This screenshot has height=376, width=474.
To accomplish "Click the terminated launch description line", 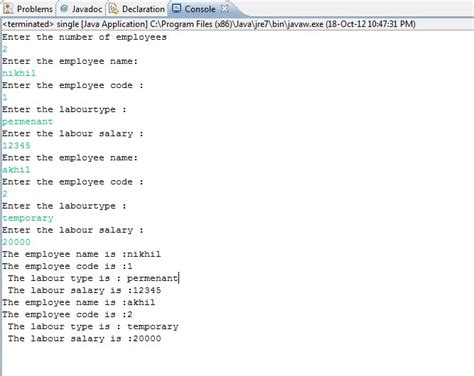I will click(x=209, y=24).
